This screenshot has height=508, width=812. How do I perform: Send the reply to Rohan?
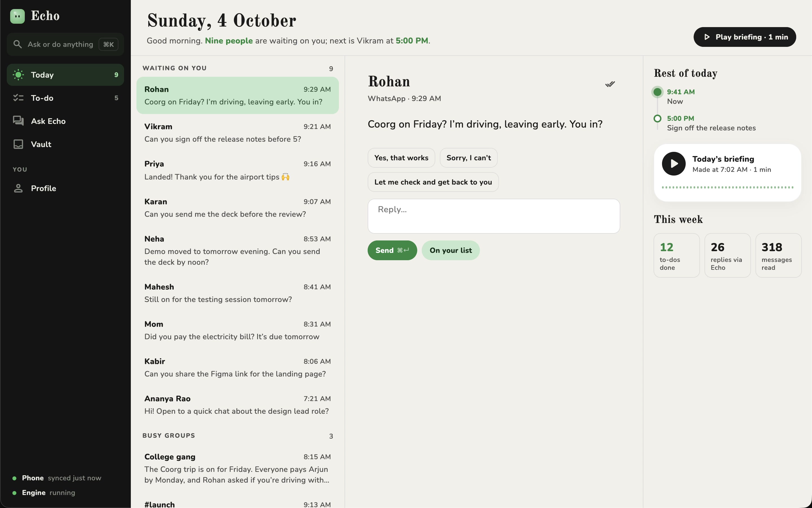pyautogui.click(x=392, y=250)
